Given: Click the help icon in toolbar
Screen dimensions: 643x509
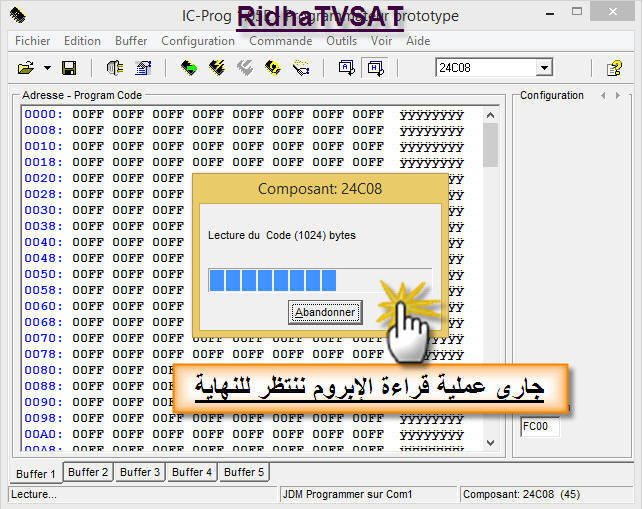Looking at the screenshot, I should [x=615, y=68].
